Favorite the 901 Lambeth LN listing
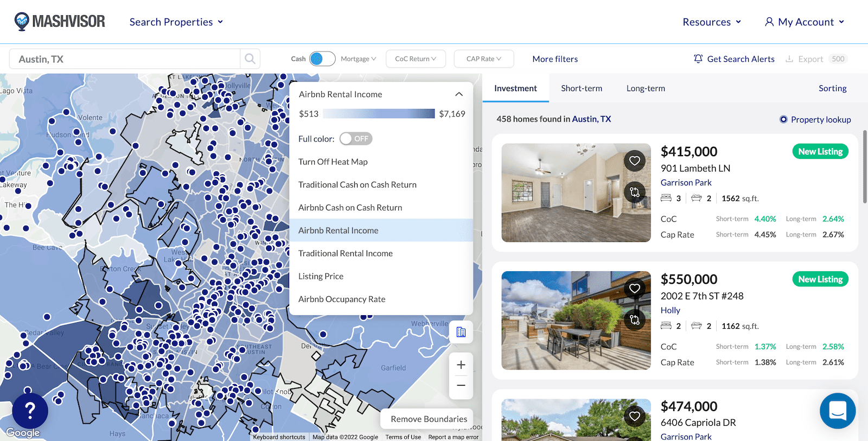Viewport: 868px width, 441px height. [x=635, y=161]
